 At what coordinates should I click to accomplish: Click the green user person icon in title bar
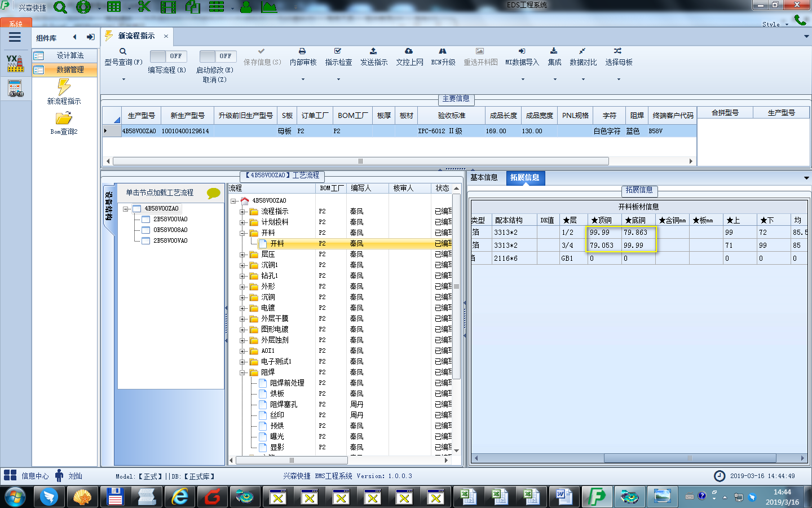coord(246,7)
